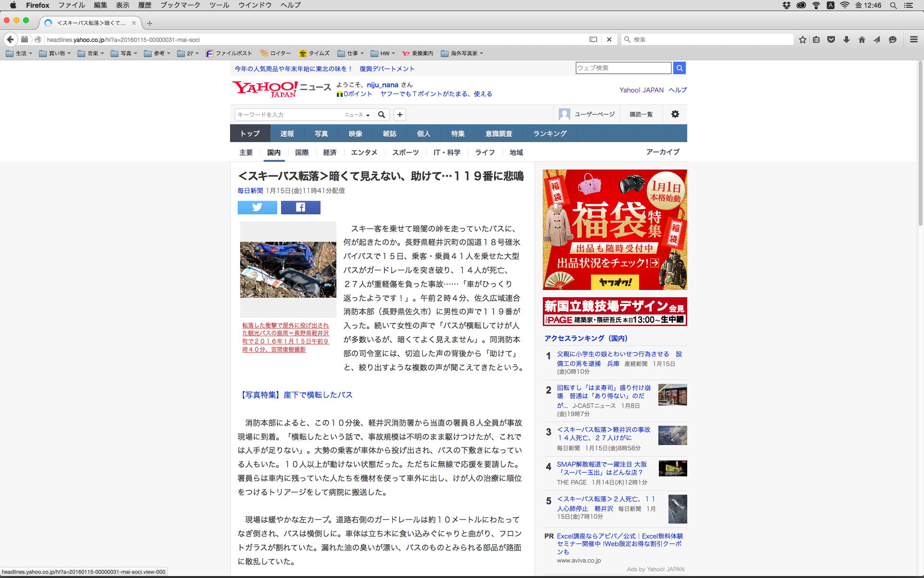
Task: Open the Firefox downloads arrow icon
Action: (x=846, y=39)
